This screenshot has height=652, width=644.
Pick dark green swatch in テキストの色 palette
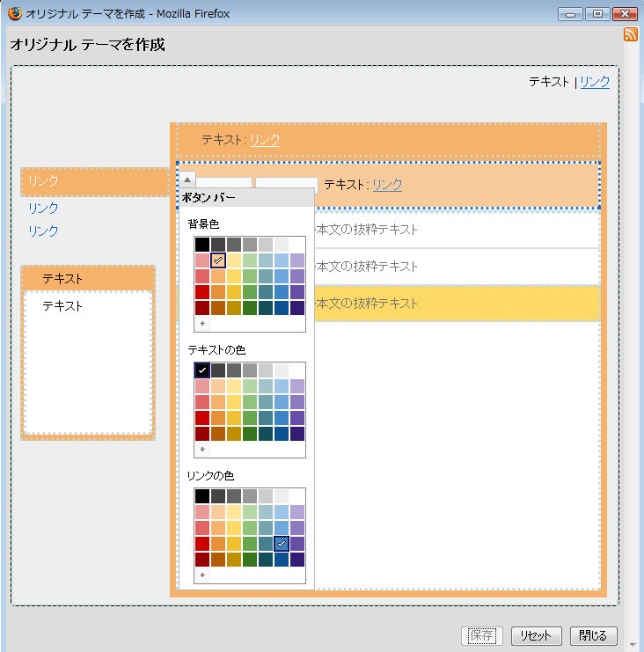(x=250, y=433)
